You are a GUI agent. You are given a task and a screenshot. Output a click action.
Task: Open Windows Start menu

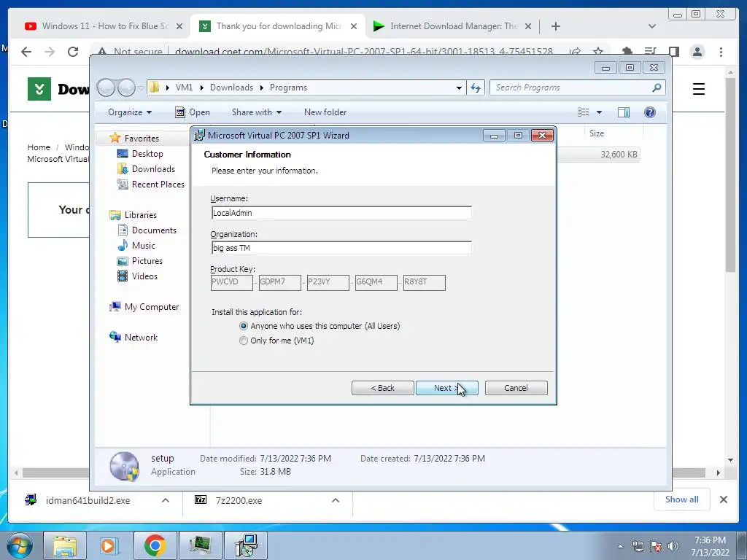coord(20,545)
